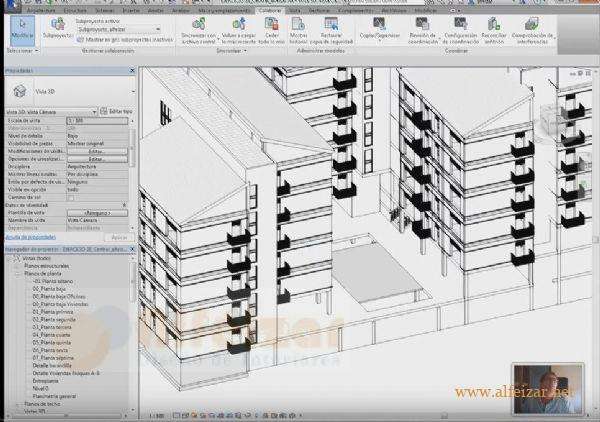This screenshot has width=600, height=422.
Task: Select the Copiar/Supervisar tool
Action: click(x=380, y=29)
